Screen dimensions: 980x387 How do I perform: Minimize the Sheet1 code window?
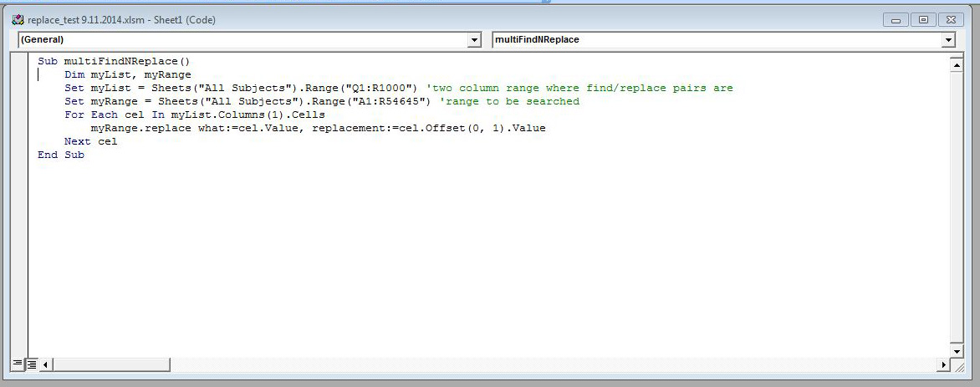(x=896, y=20)
